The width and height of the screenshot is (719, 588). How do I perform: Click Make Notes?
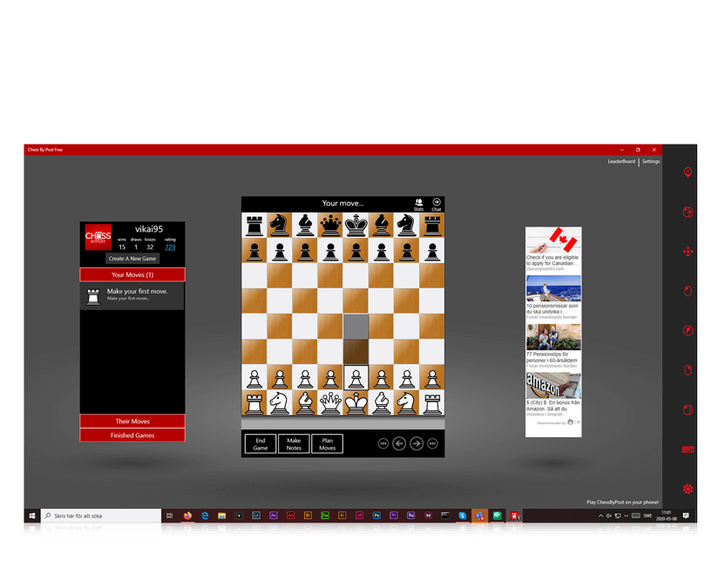[294, 443]
